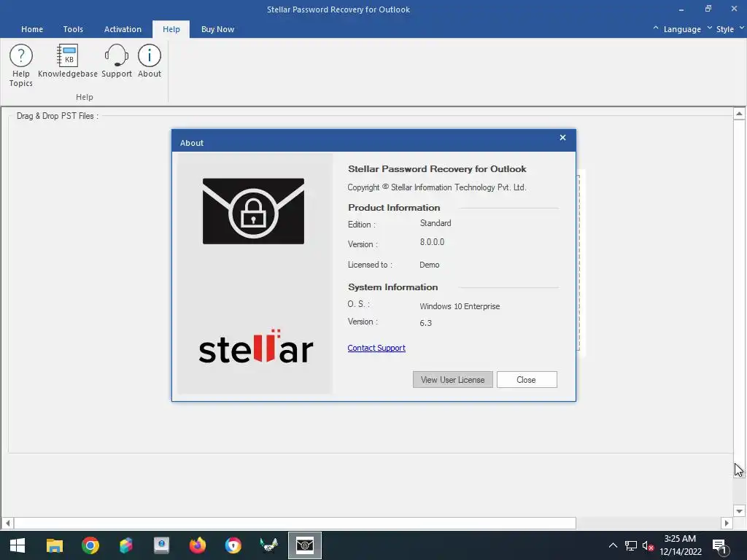Image resolution: width=747 pixels, height=560 pixels.
Task: Click the Edition value Standard
Action: pos(436,223)
